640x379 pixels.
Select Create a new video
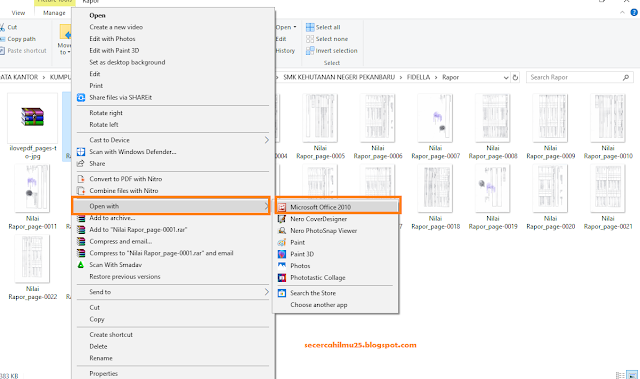(x=116, y=27)
